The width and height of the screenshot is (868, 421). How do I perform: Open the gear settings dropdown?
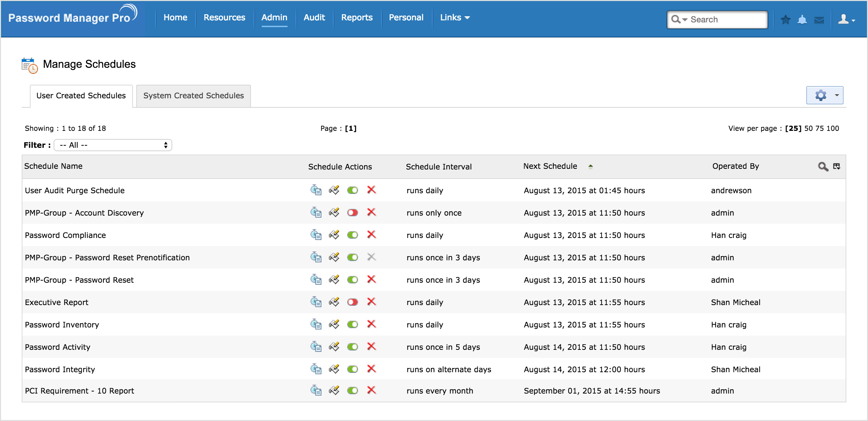(825, 95)
